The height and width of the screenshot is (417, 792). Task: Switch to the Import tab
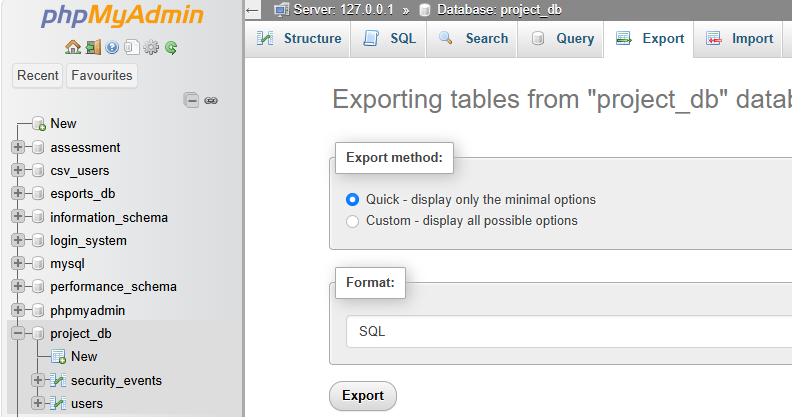pos(739,39)
